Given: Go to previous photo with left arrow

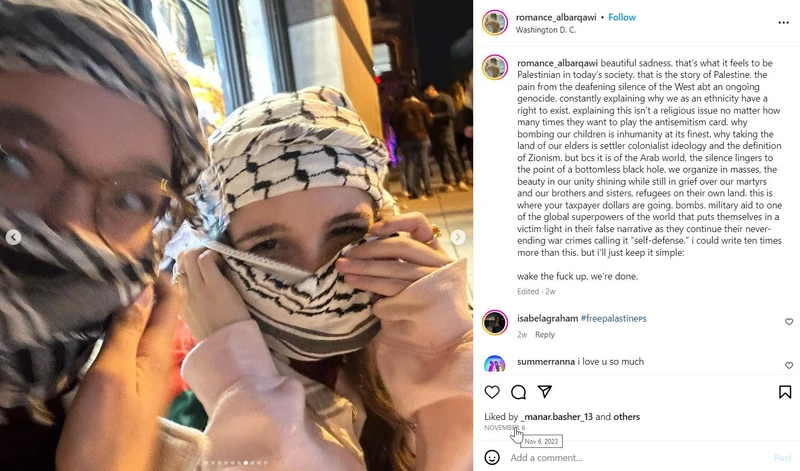Looking at the screenshot, I should (x=13, y=237).
